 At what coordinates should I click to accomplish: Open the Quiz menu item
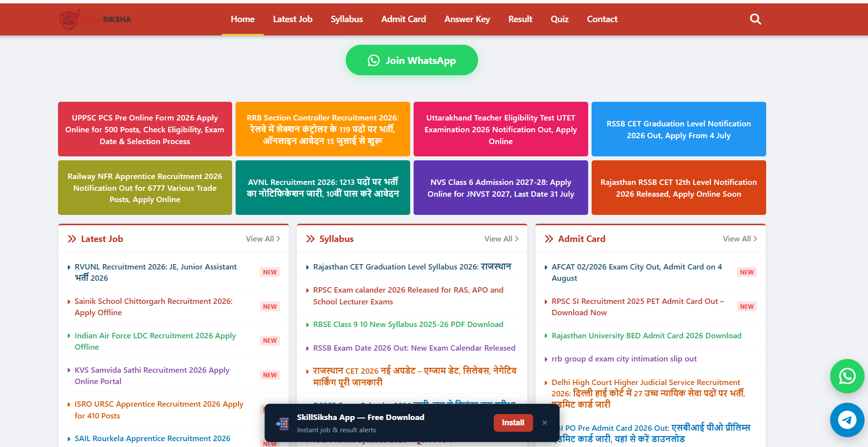click(560, 19)
